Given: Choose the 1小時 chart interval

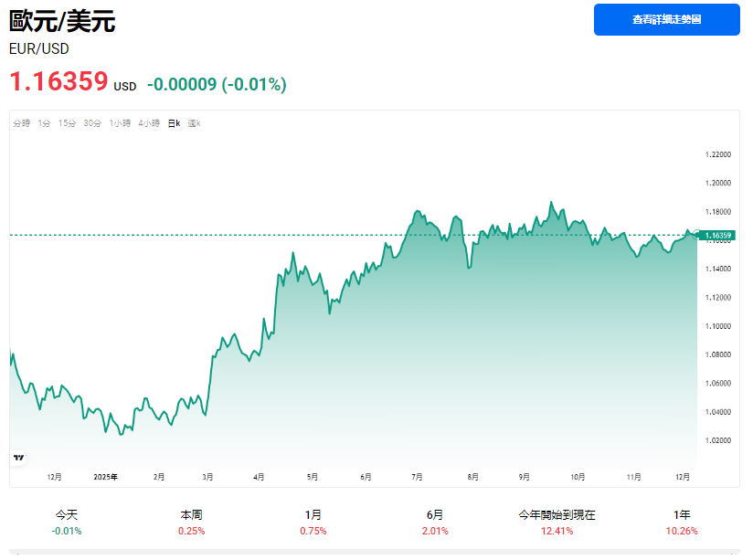Looking at the screenshot, I should (x=120, y=123).
